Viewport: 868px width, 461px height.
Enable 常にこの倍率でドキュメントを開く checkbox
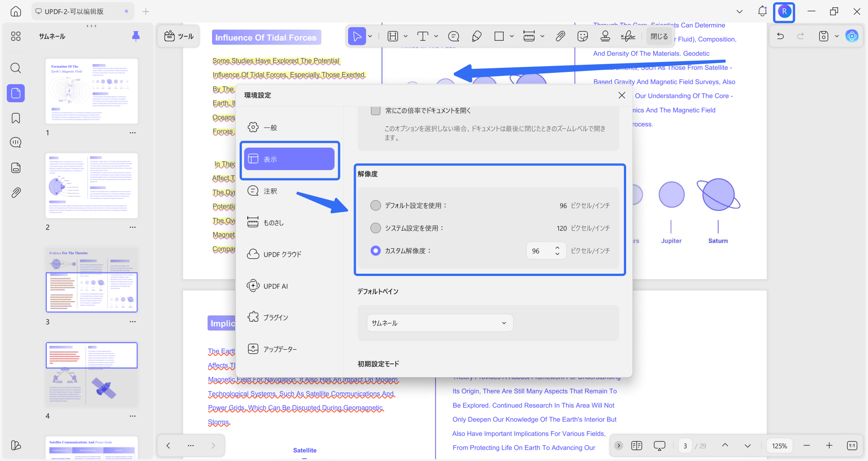[x=375, y=110]
